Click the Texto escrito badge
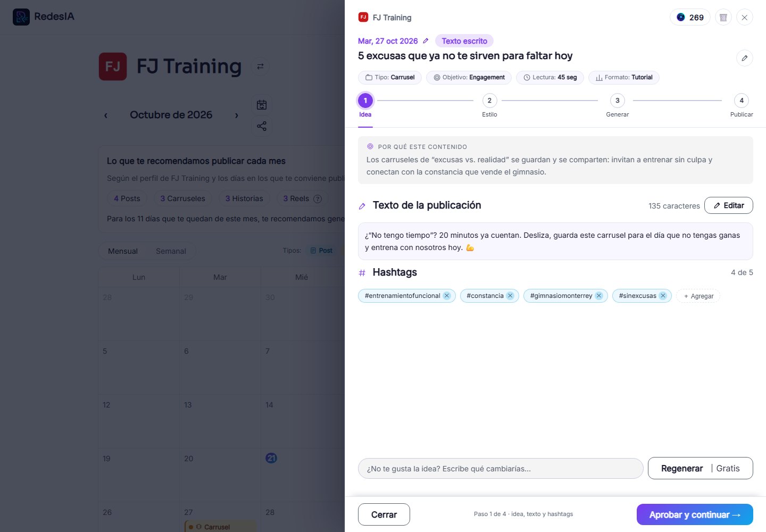The image size is (766, 532). point(464,41)
